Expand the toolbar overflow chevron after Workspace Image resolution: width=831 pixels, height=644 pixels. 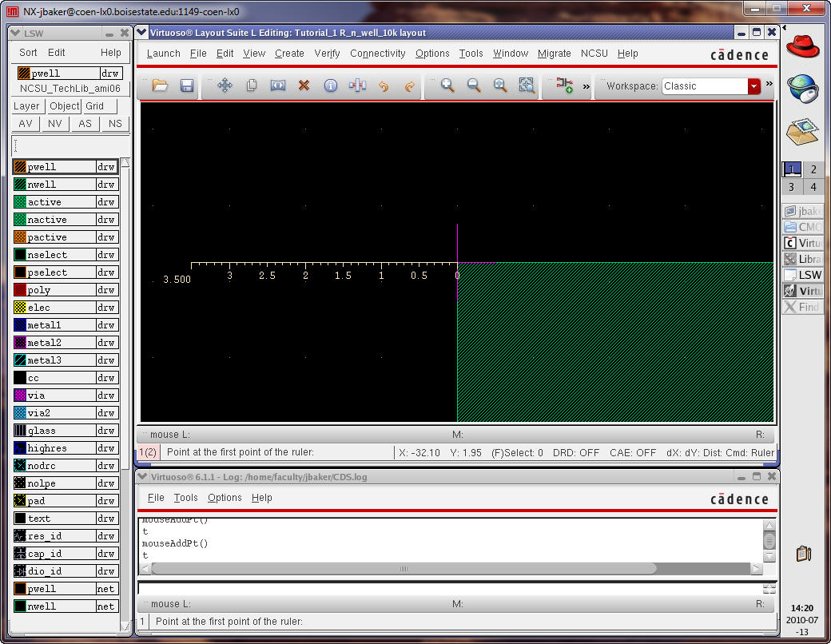pos(769,84)
